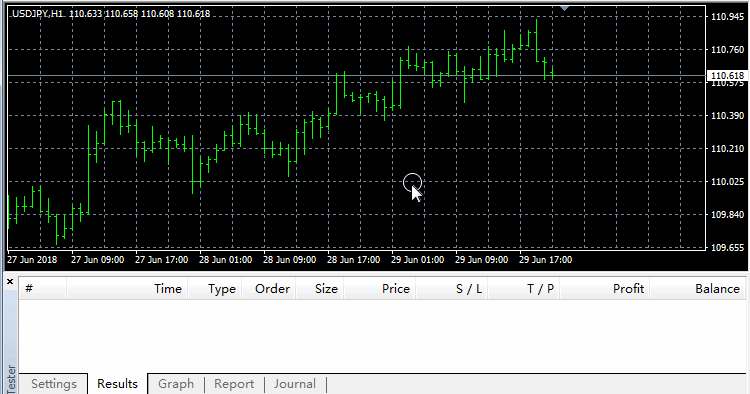
Task: Close the Tester panel with the X button
Action: (x=10, y=282)
